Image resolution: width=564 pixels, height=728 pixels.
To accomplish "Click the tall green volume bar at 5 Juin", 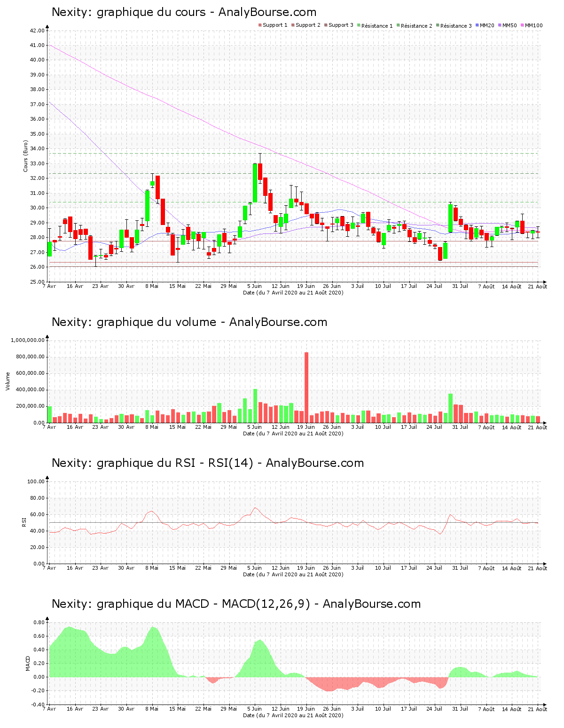I will click(x=255, y=406).
